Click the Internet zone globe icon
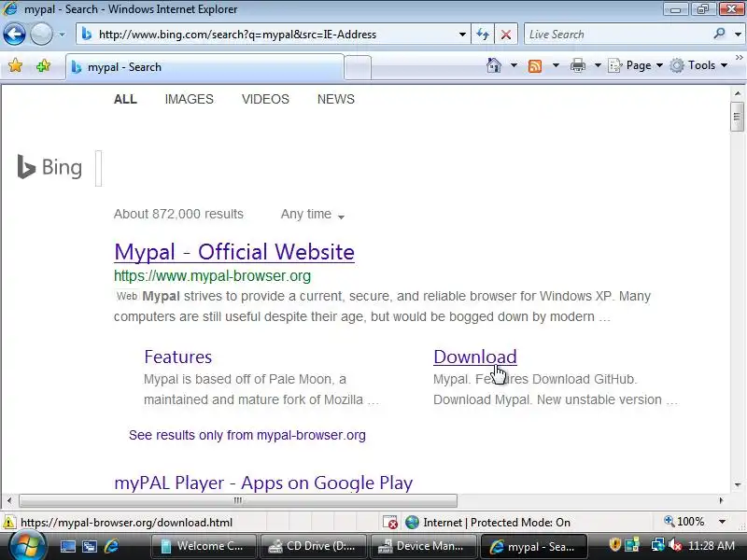This screenshot has height=560, width=747. point(412,523)
